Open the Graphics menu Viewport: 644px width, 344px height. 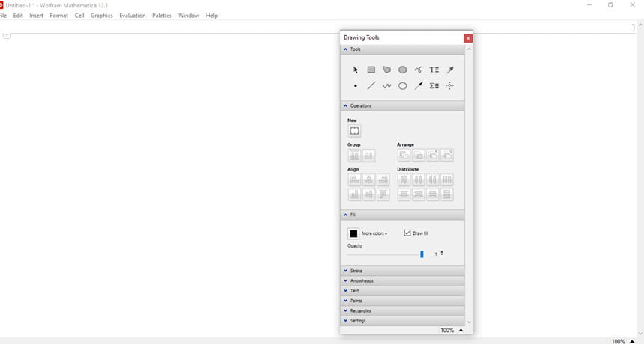[x=101, y=16]
